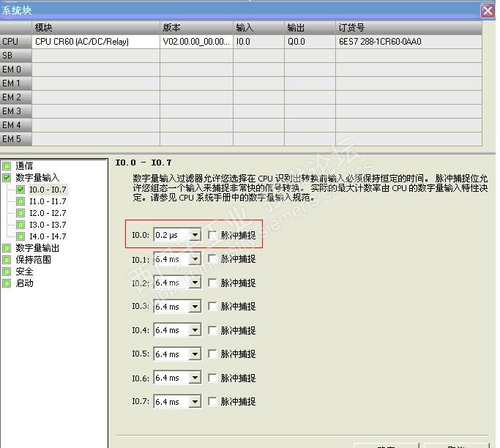This screenshot has width=500, height=448.
Task: Select the I3.0 - I3.7 tree item
Action: (48, 225)
